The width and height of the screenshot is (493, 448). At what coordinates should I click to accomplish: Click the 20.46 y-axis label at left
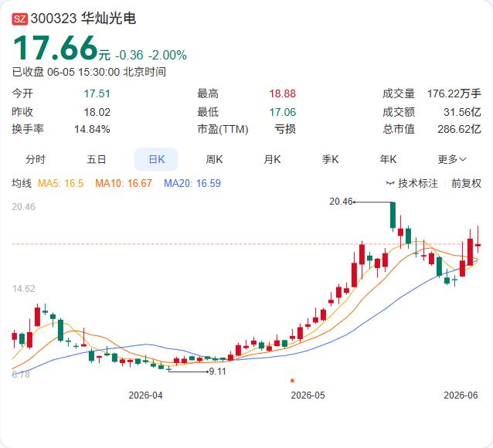(x=24, y=207)
